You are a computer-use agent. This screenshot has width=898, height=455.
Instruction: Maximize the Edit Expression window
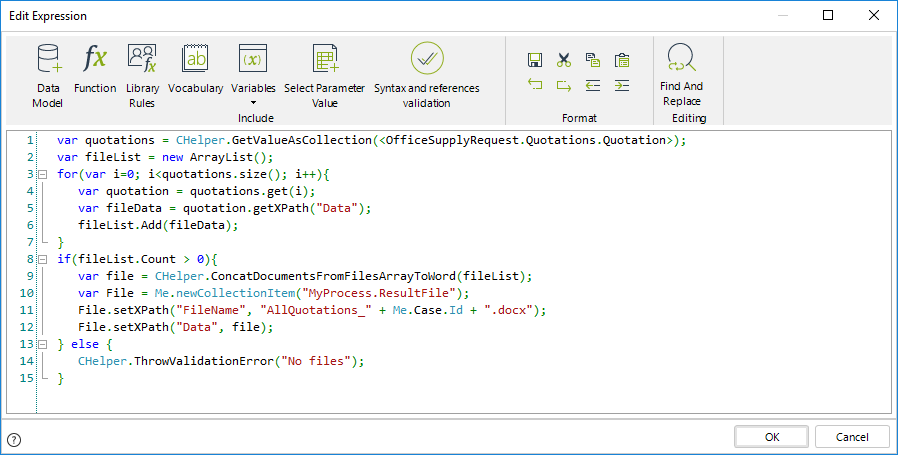828,15
